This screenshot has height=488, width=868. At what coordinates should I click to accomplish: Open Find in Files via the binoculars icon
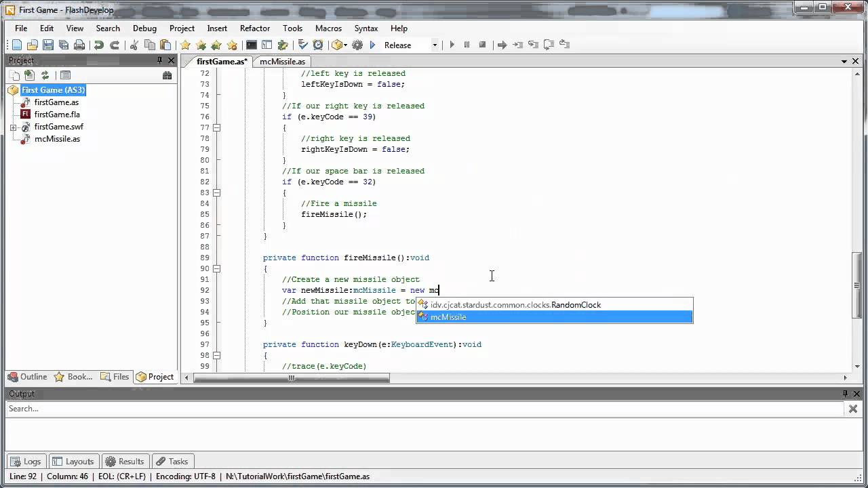tap(167, 75)
